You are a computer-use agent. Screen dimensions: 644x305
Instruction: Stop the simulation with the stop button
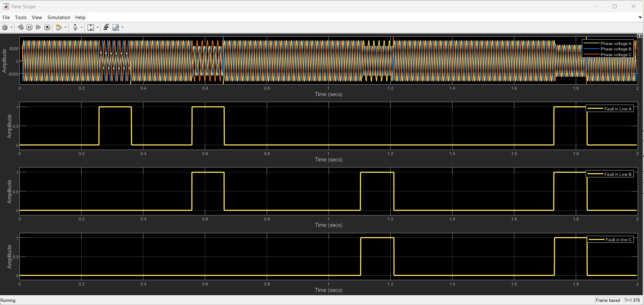pyautogui.click(x=47, y=27)
